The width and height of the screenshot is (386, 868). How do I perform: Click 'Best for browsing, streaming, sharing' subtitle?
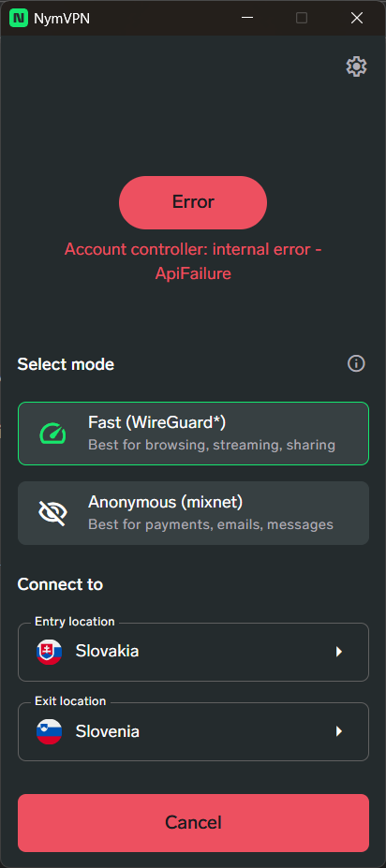pyautogui.click(x=212, y=445)
